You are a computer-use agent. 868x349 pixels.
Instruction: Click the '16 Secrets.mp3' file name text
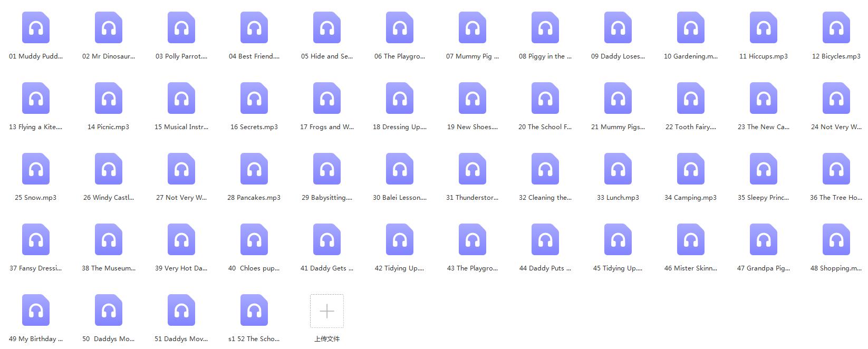point(254,127)
